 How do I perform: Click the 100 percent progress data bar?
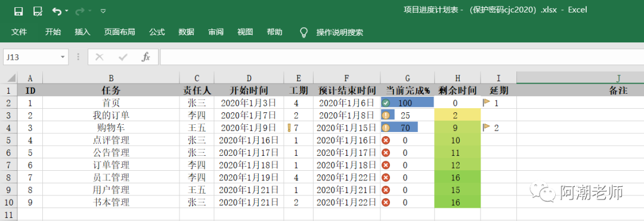tap(407, 103)
